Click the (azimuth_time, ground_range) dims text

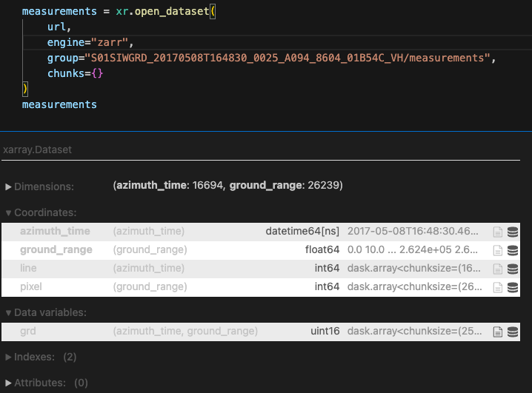click(185, 331)
